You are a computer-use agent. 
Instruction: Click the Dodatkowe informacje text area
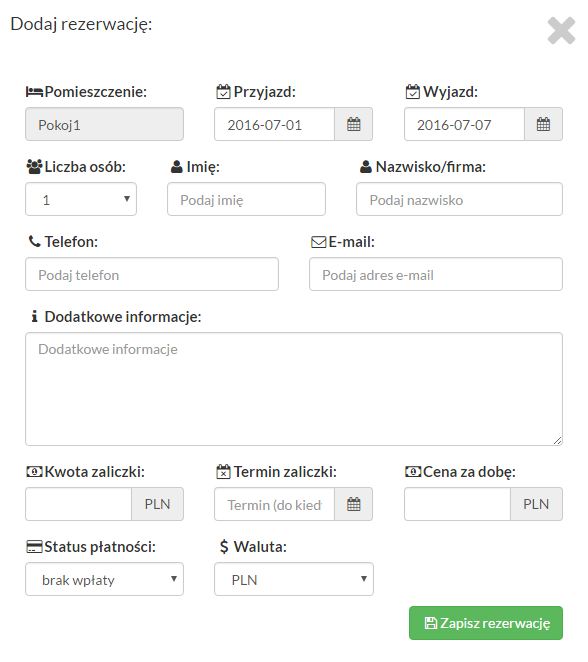pos(294,389)
